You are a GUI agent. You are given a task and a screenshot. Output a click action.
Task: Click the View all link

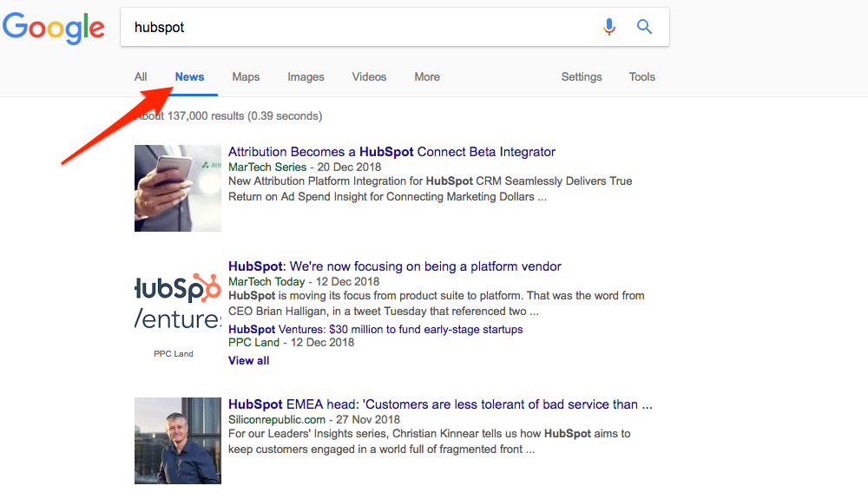pos(248,361)
